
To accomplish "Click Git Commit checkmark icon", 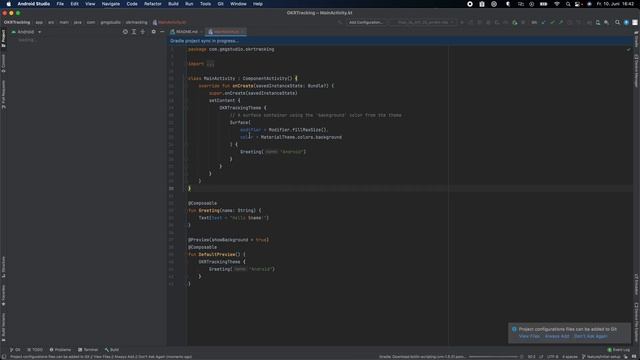I will click(552, 22).
